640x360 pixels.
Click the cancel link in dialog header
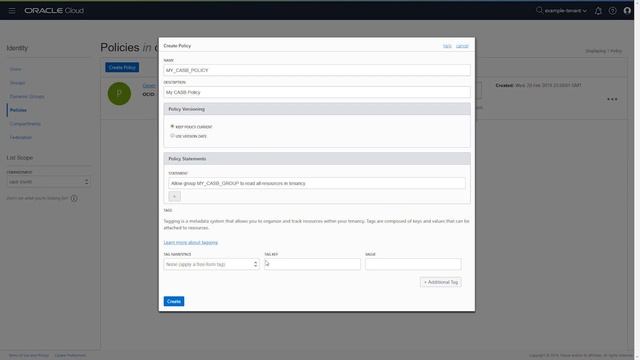(x=462, y=46)
